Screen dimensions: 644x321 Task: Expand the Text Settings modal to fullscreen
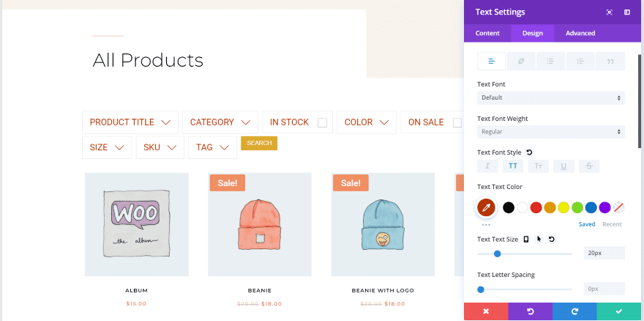(x=610, y=12)
